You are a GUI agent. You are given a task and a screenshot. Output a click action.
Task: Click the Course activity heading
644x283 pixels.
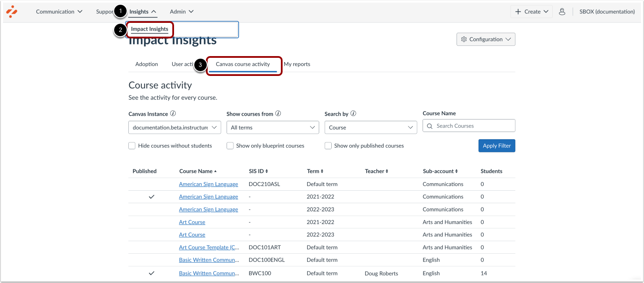pyautogui.click(x=160, y=85)
